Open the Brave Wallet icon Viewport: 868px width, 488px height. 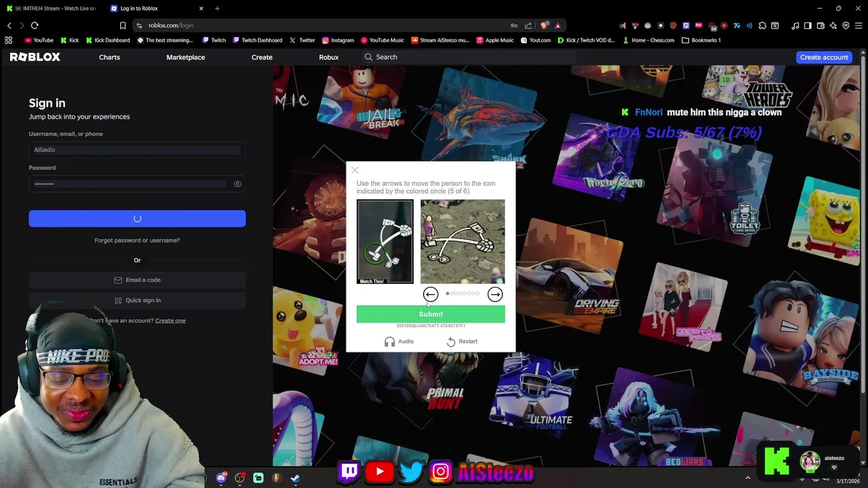tap(821, 26)
